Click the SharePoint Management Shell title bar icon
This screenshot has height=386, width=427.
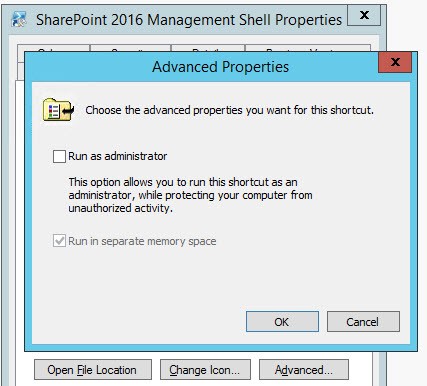click(19, 19)
